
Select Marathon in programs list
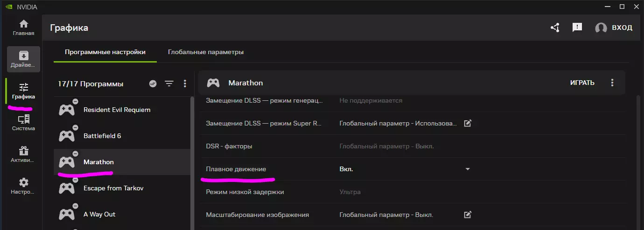click(122, 162)
